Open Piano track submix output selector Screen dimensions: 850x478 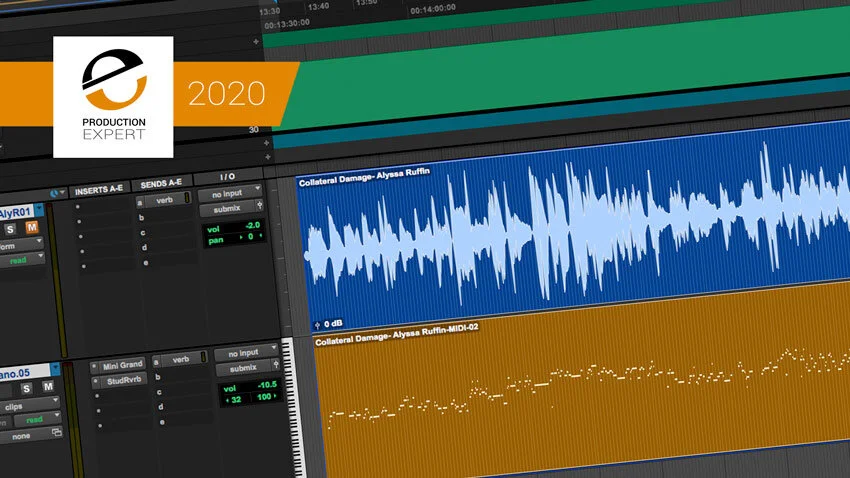point(243,369)
